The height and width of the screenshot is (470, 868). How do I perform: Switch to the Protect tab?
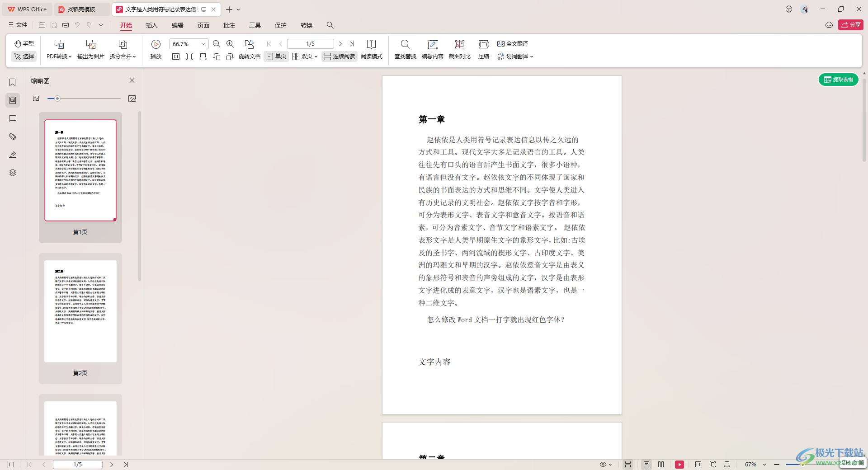[281, 25]
